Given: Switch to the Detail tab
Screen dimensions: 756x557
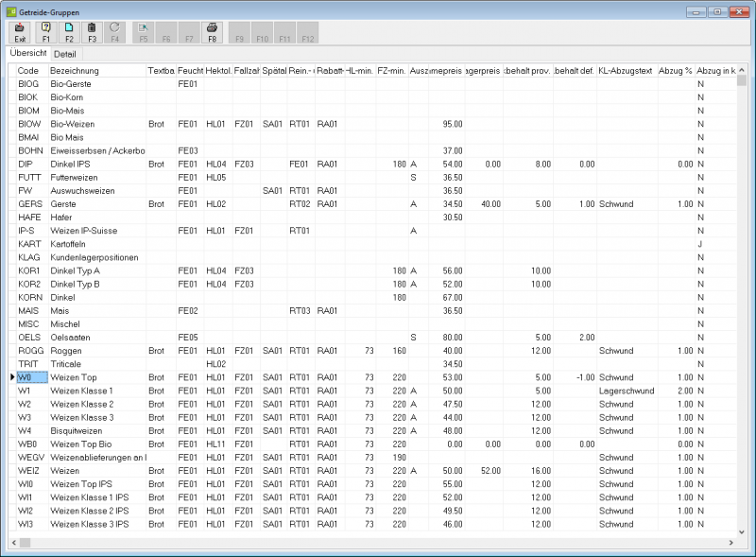Looking at the screenshot, I should coord(65,54).
